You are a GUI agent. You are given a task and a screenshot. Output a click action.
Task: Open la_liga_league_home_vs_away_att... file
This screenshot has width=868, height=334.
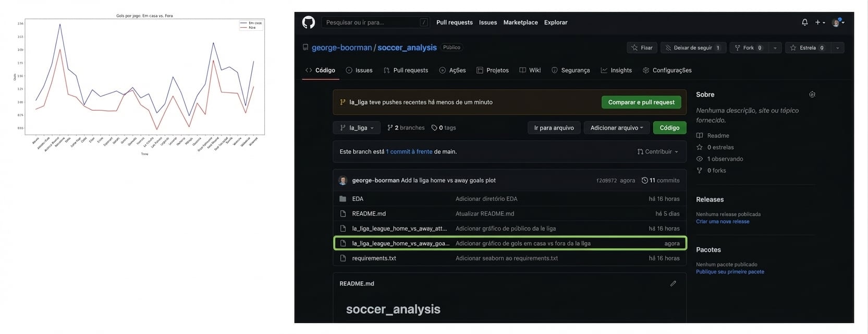[399, 229]
